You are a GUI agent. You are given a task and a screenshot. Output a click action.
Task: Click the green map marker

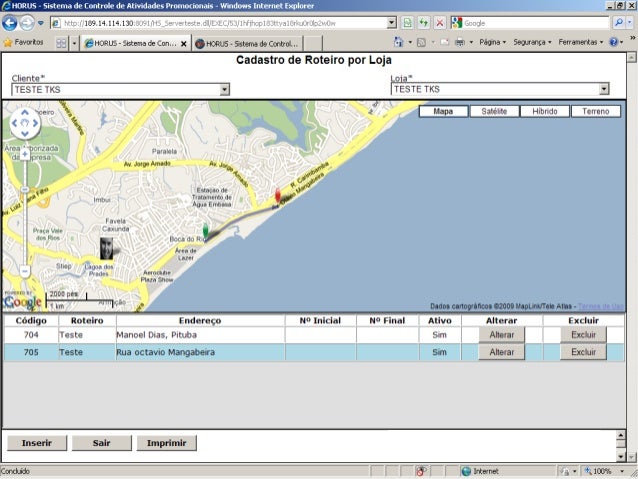pos(206,231)
